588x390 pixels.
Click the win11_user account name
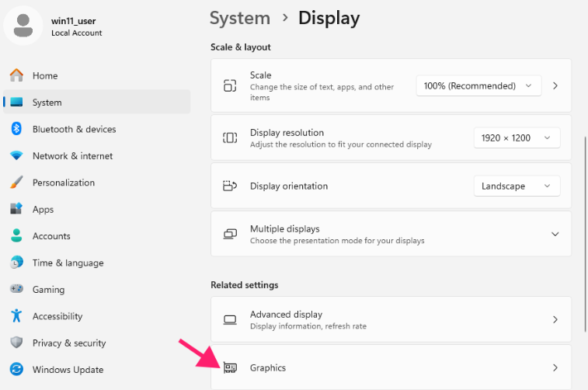pyautogui.click(x=74, y=21)
